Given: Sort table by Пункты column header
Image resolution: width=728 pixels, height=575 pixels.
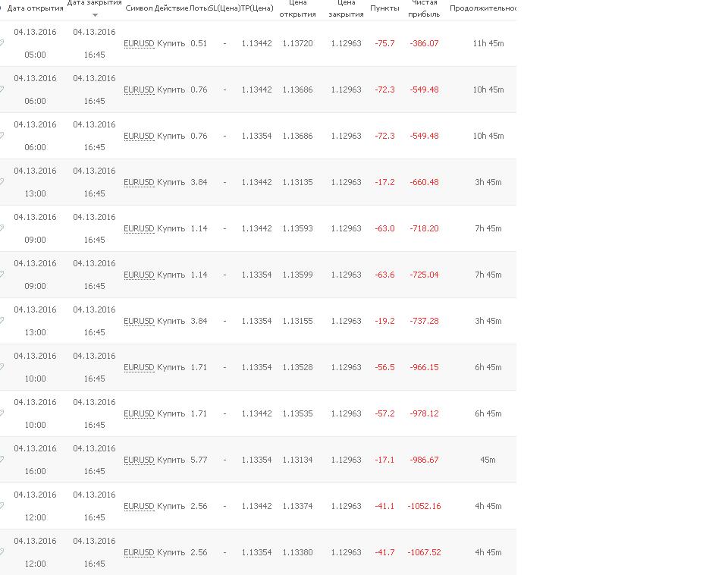Looking at the screenshot, I should click(x=384, y=8).
